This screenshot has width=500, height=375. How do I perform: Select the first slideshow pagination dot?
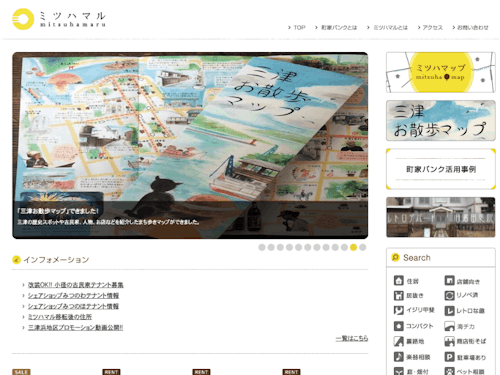(262, 247)
